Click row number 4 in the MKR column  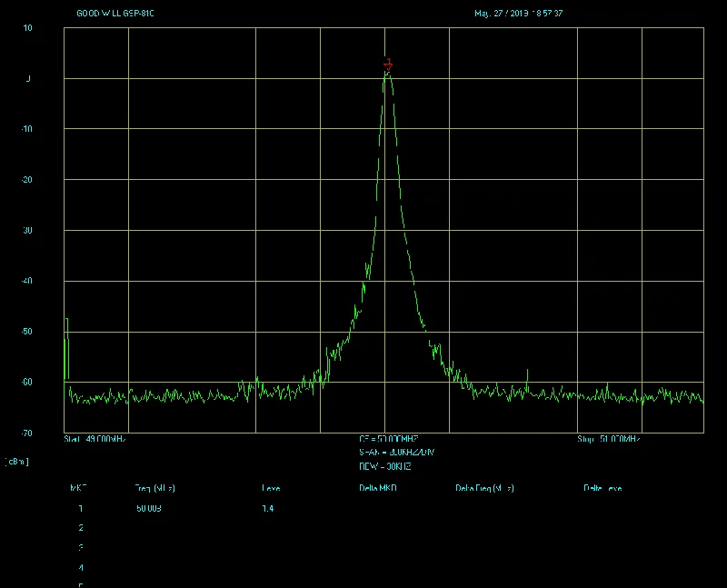[x=81, y=568]
